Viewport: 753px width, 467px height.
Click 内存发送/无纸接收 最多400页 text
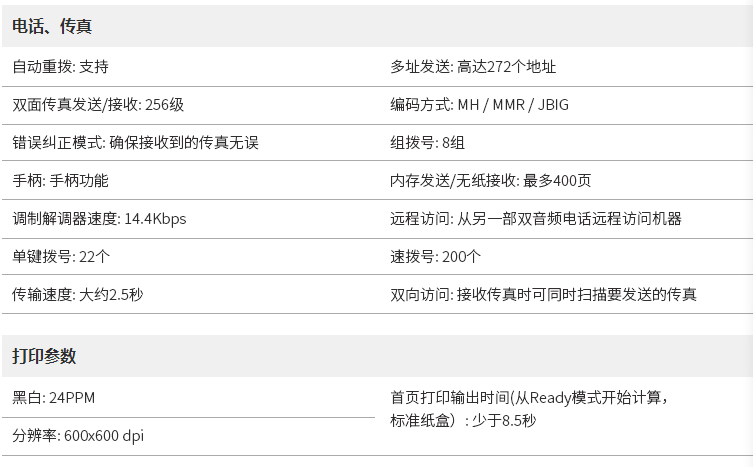point(490,181)
